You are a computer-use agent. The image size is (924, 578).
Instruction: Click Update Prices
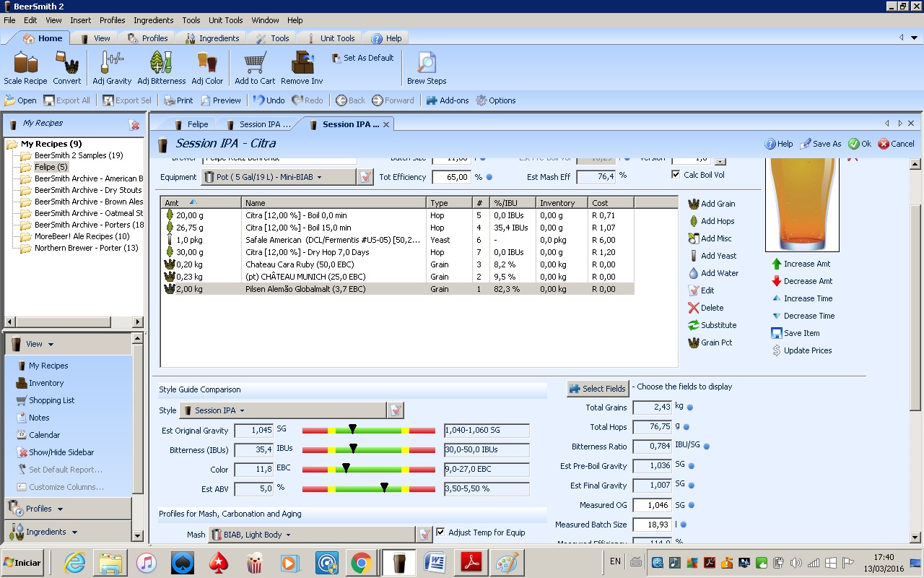coord(801,350)
